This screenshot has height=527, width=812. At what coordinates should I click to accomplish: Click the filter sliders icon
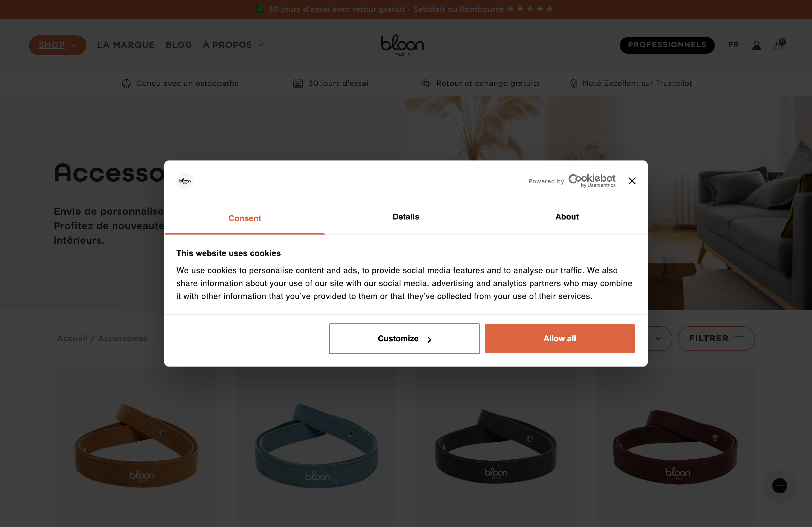coord(739,338)
